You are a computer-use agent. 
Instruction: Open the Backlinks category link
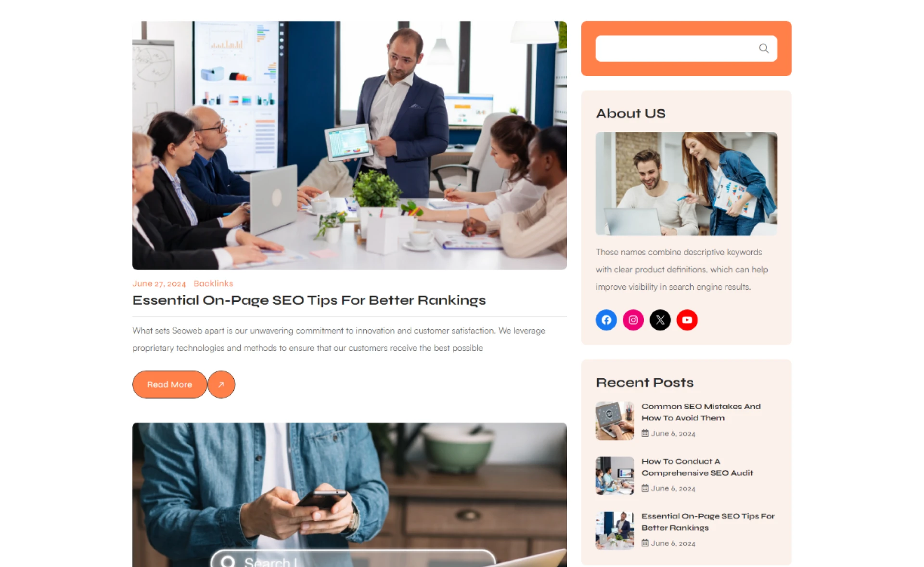213,283
